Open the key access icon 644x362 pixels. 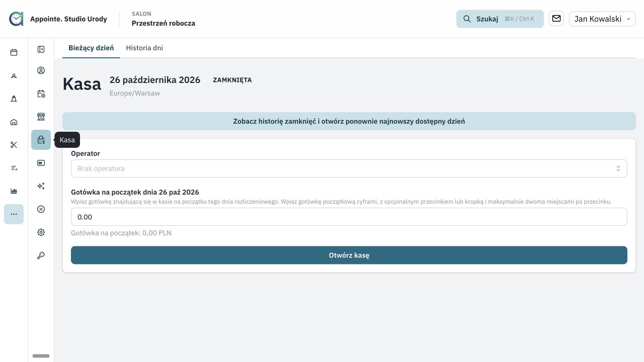pyautogui.click(x=41, y=255)
